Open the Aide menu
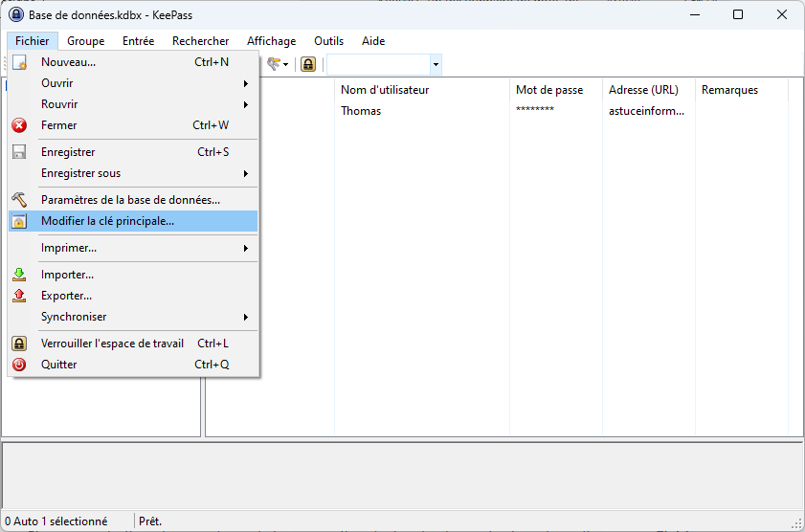The height and width of the screenshot is (532, 805). [x=373, y=41]
